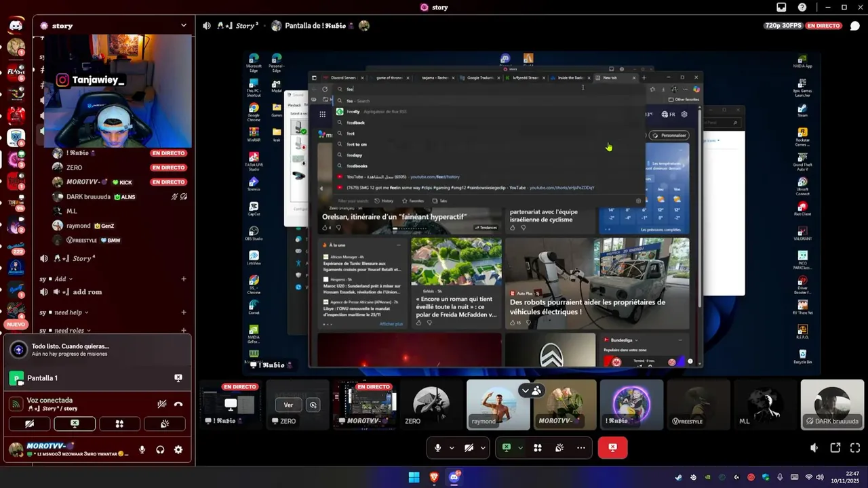Stop Pantalla 1 streaming icon
Image resolution: width=868 pixels, height=488 pixels.
click(178, 378)
